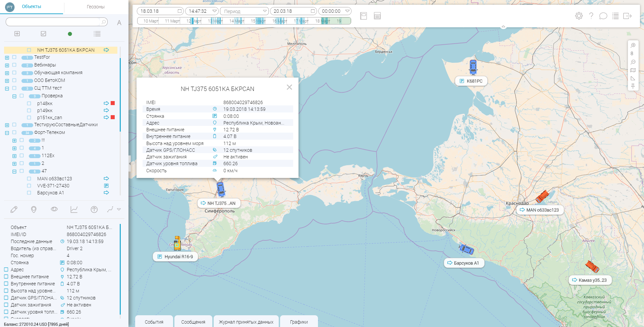
Task: Open the chat messages bubble icon
Action: 603,16
